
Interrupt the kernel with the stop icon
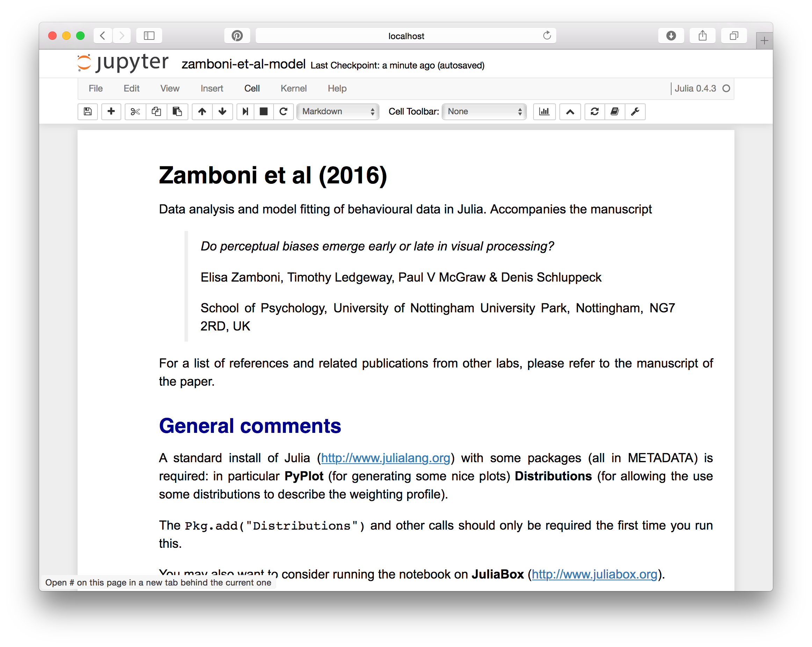[264, 111]
